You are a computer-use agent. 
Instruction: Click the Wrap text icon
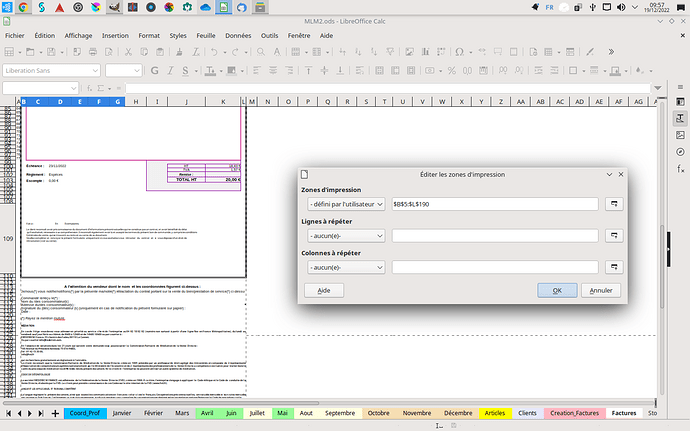point(360,70)
